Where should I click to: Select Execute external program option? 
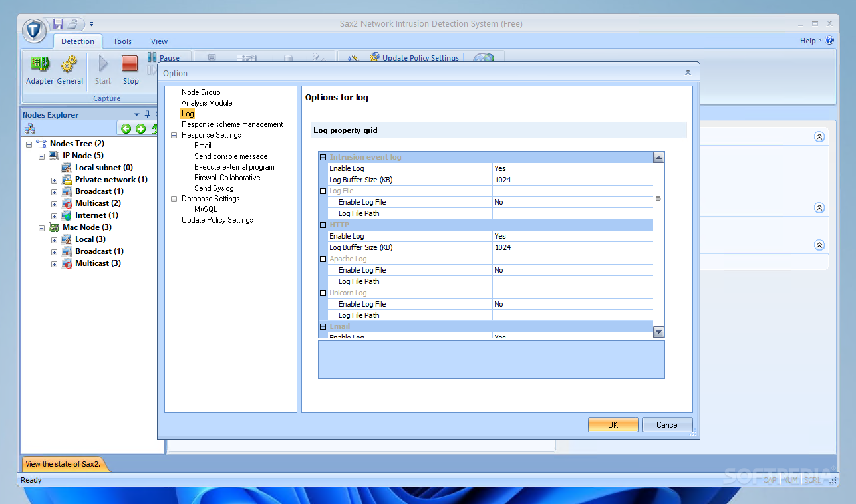tap(234, 167)
